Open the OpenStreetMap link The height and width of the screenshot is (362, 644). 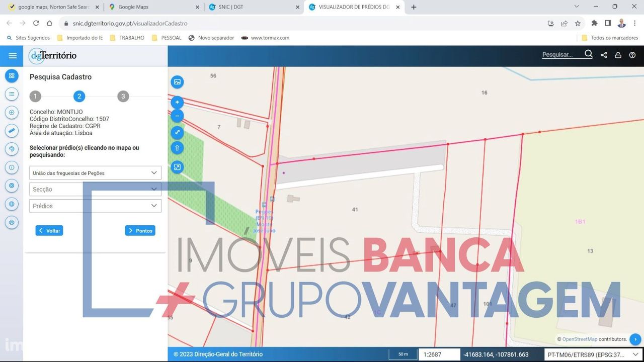pyautogui.click(x=580, y=339)
